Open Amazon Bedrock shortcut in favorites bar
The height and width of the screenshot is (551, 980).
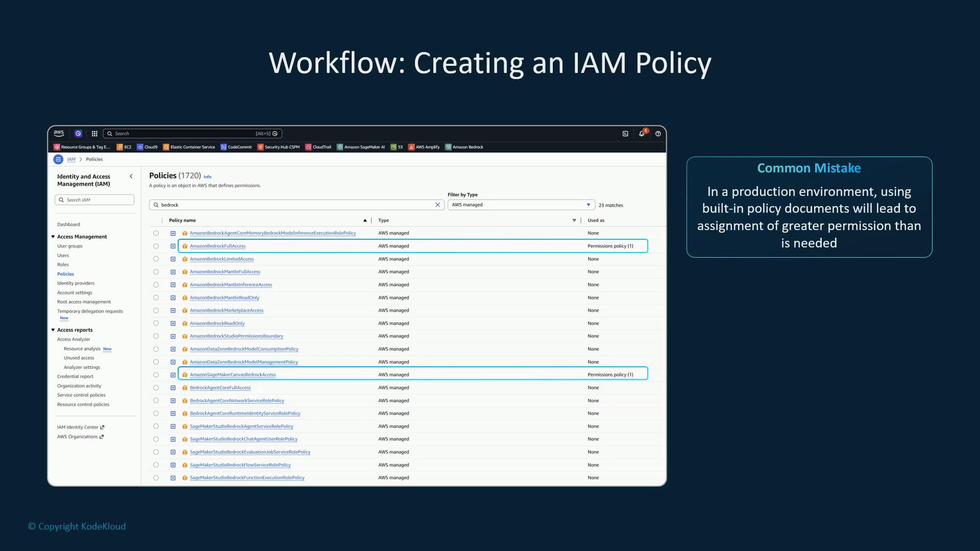464,147
